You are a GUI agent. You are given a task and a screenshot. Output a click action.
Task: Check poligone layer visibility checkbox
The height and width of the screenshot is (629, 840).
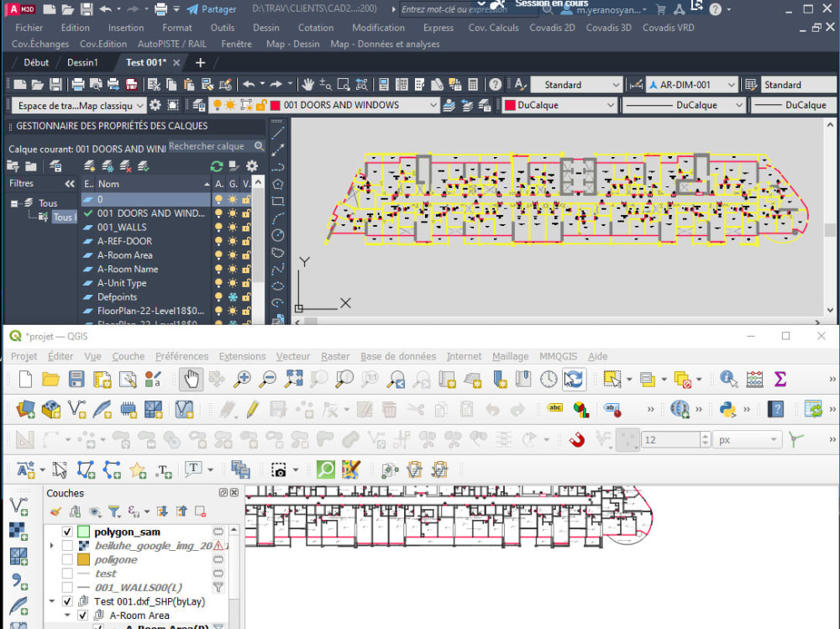point(67,559)
